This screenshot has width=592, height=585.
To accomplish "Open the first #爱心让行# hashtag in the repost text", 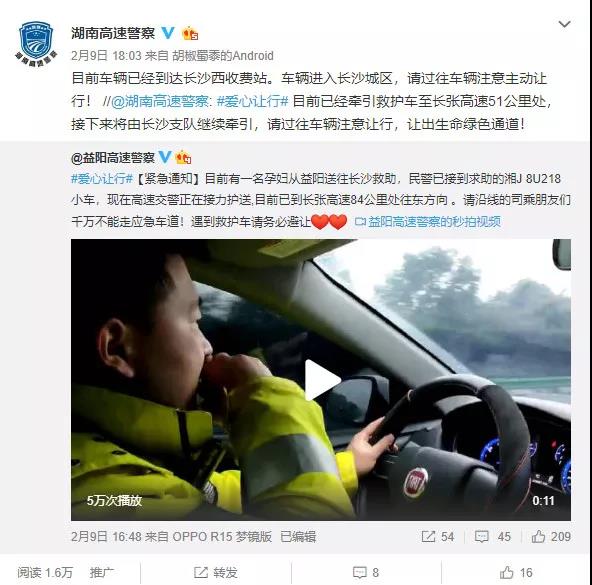I will (253, 101).
